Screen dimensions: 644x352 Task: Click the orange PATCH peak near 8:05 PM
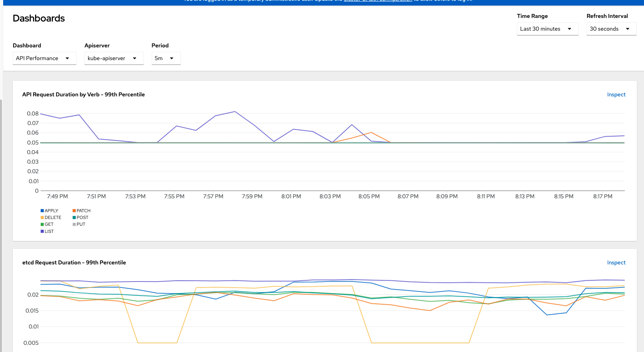click(x=371, y=133)
